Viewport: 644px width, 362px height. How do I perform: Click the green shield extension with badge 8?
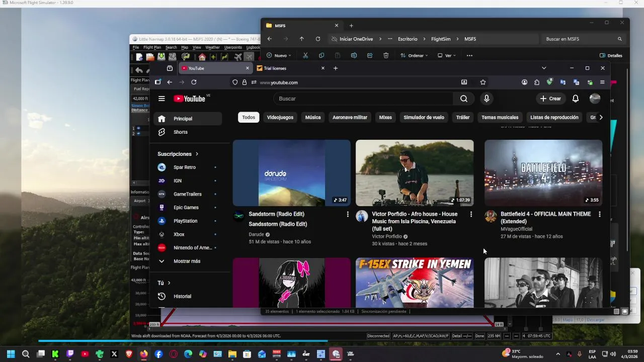pos(550,82)
